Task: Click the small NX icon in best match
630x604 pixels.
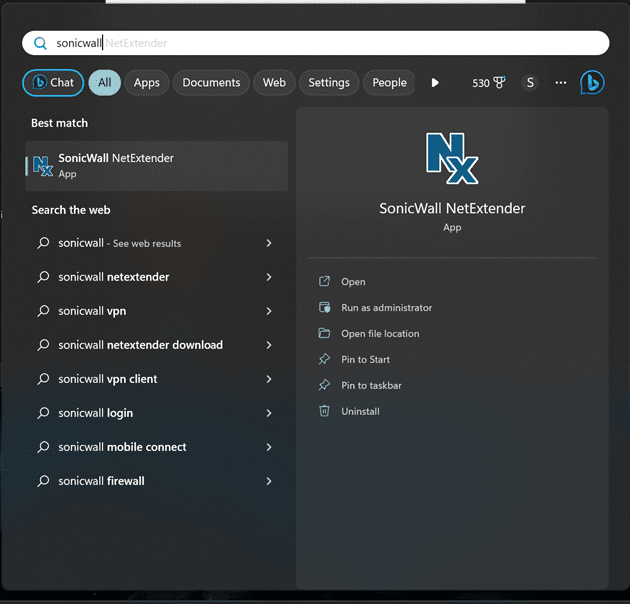Action: 43,166
